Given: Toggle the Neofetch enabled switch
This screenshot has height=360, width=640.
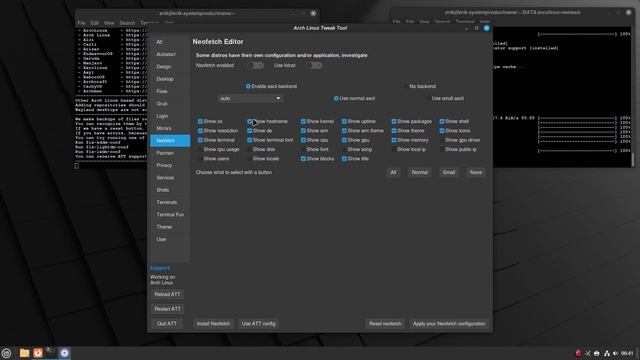Looking at the screenshot, I should pos(256,65).
